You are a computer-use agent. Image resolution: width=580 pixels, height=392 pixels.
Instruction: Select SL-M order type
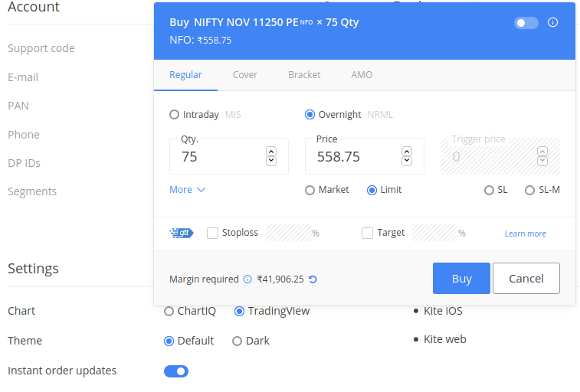tap(529, 191)
